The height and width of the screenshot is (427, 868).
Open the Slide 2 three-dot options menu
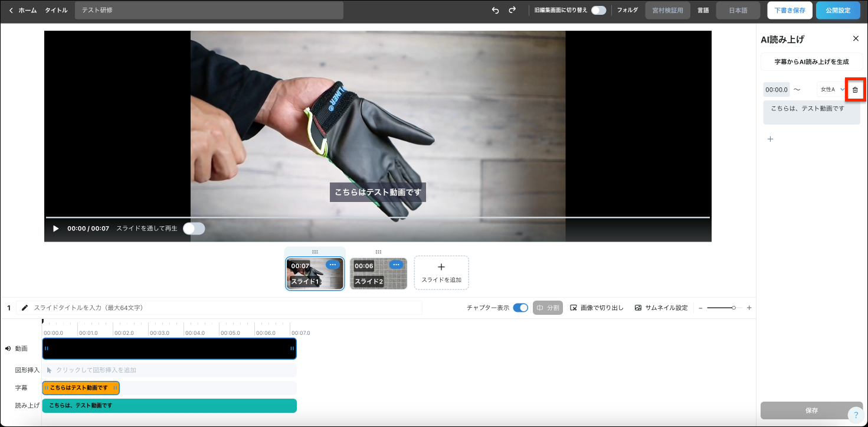coord(397,265)
